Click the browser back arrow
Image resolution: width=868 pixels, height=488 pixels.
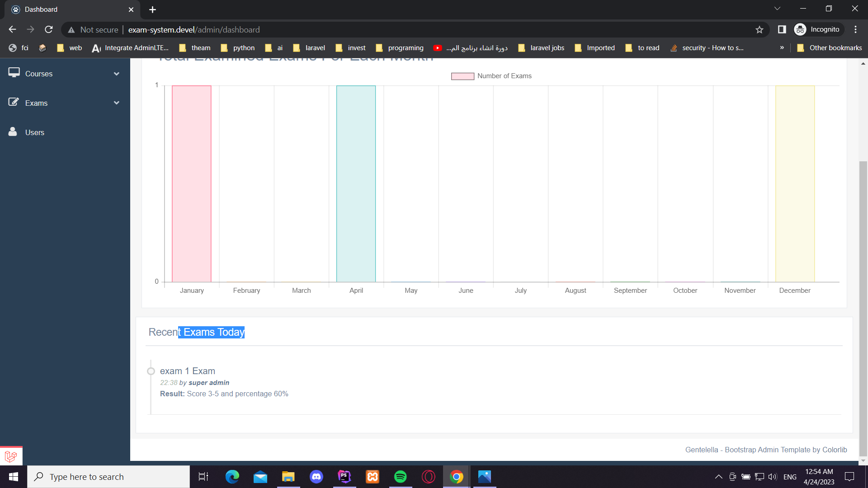[x=12, y=29]
